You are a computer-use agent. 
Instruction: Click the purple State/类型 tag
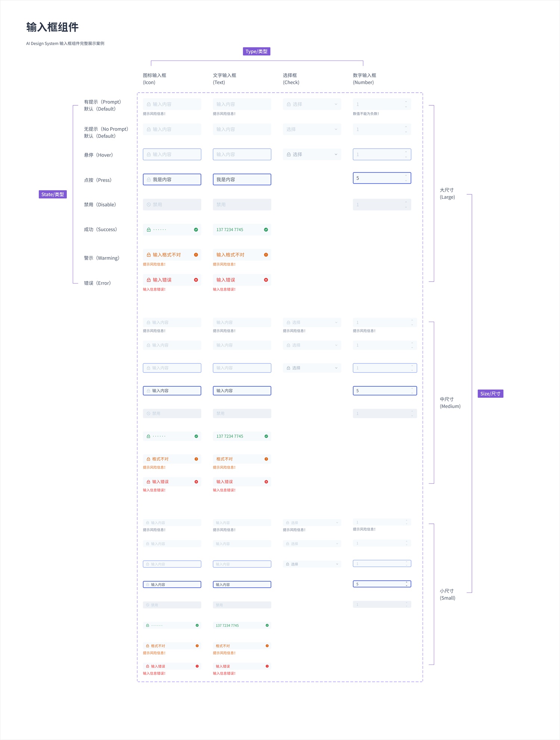53,194
